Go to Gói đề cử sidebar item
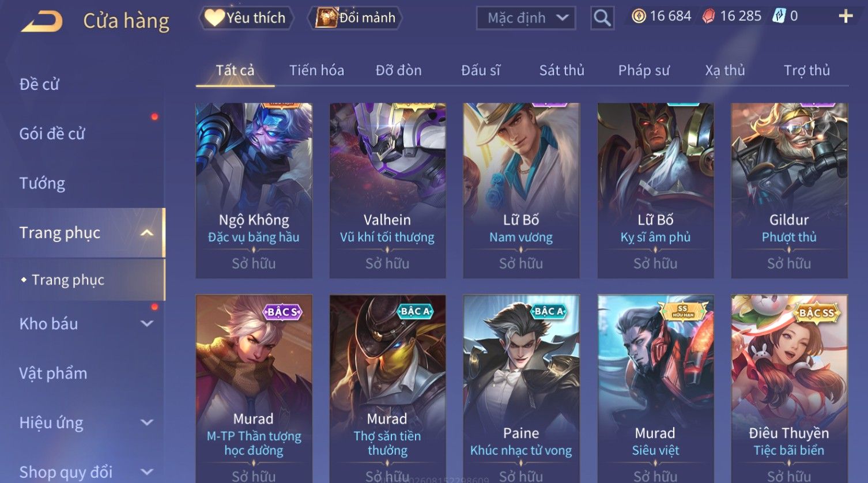This screenshot has width=868, height=483. [52, 134]
